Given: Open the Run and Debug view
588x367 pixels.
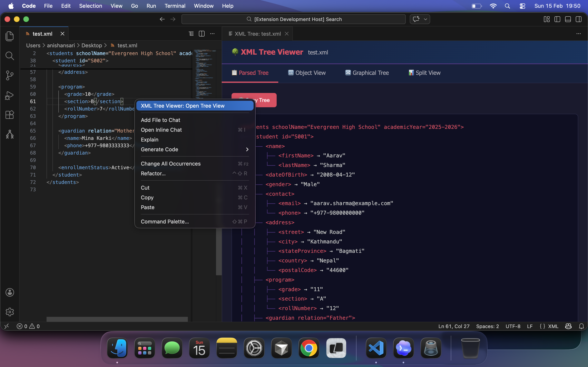Looking at the screenshot, I should pos(9,95).
